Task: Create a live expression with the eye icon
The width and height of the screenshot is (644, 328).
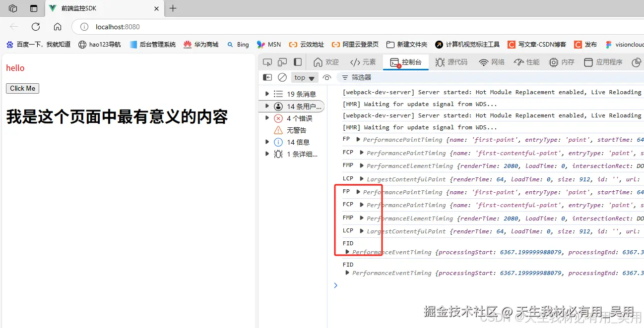Action: pyautogui.click(x=326, y=77)
